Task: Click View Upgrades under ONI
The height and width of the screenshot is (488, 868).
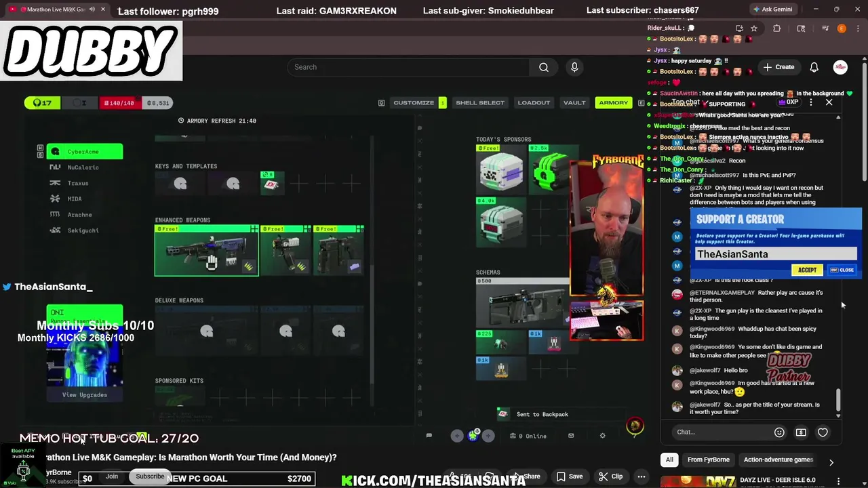Action: 85,394
